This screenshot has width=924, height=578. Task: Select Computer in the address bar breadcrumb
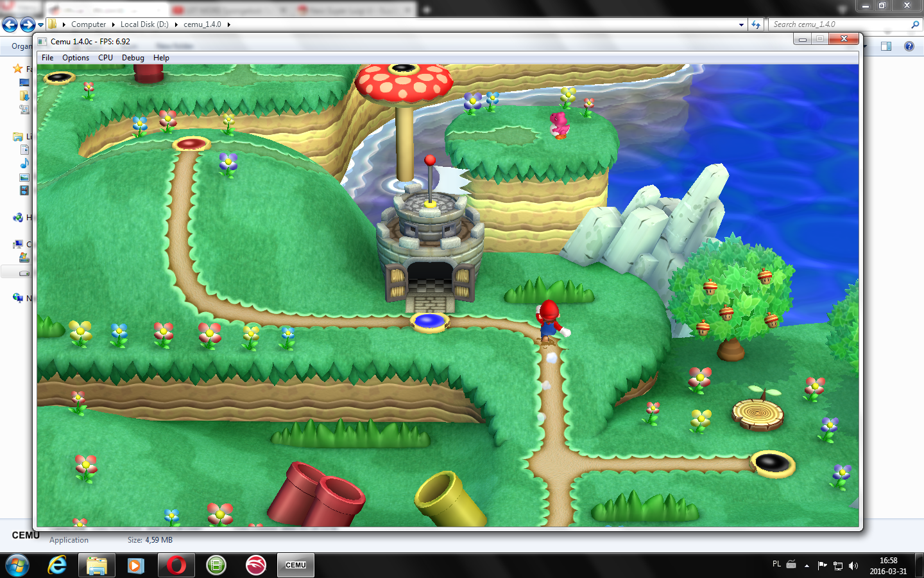[x=89, y=24]
